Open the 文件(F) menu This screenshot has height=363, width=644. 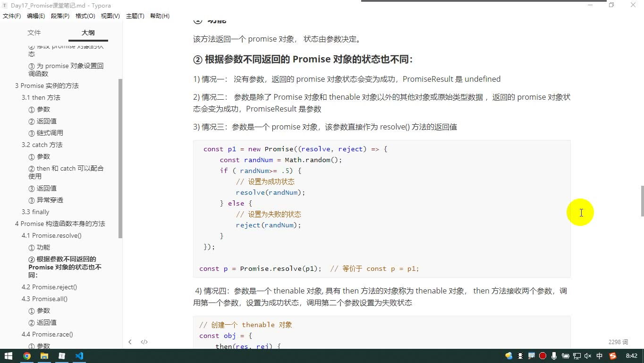[12, 16]
